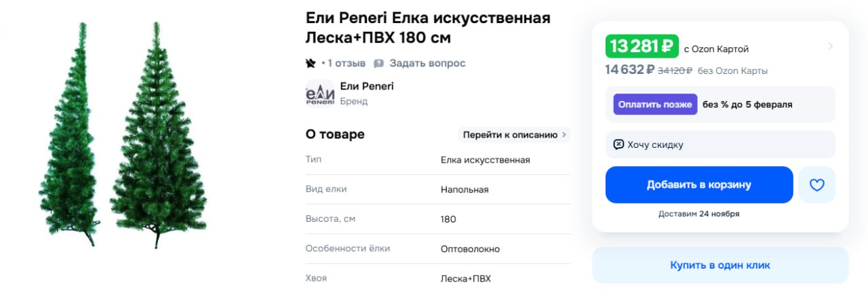Viewport: 868px width, 295px height.
Task: Expand "Перейти к описанию" chevron
Action: [564, 134]
